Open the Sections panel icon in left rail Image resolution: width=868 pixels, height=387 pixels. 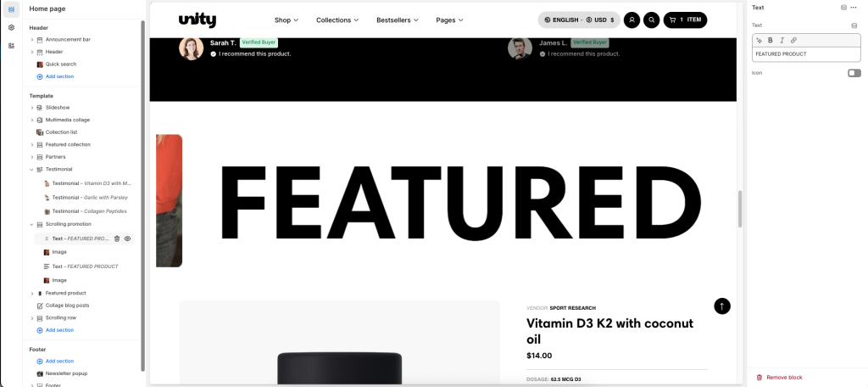coord(12,9)
